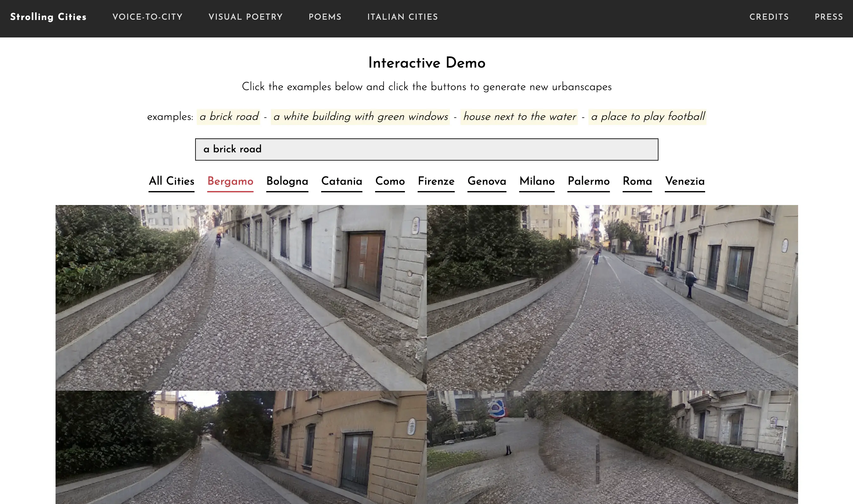The height and width of the screenshot is (504, 853).
Task: Open the street image with the walking pedestrian
Action: click(x=612, y=297)
